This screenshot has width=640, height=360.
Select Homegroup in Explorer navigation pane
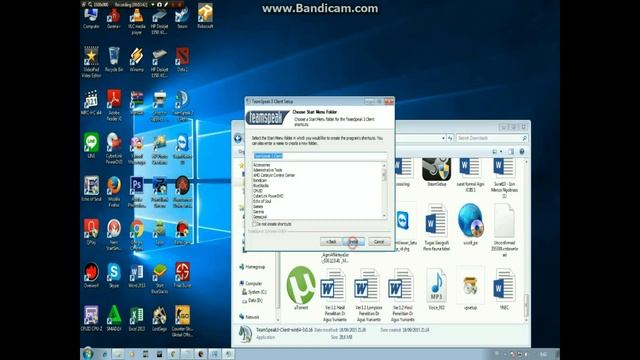point(252,267)
